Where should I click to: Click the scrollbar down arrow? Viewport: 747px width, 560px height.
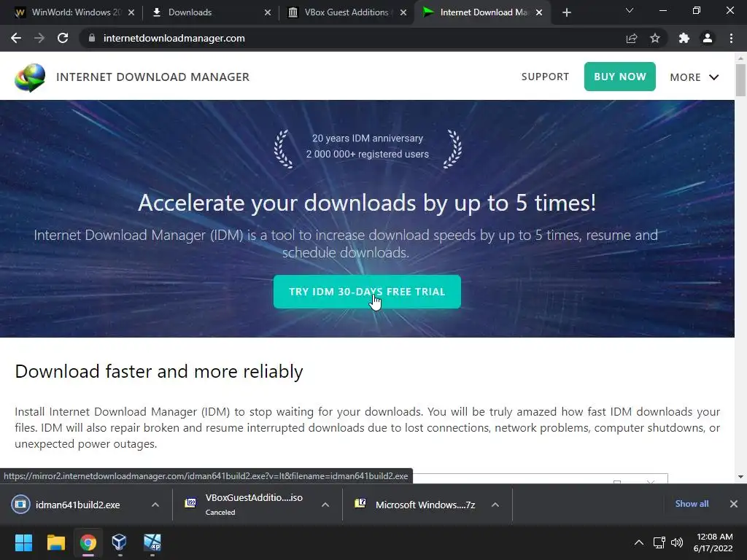click(x=740, y=477)
